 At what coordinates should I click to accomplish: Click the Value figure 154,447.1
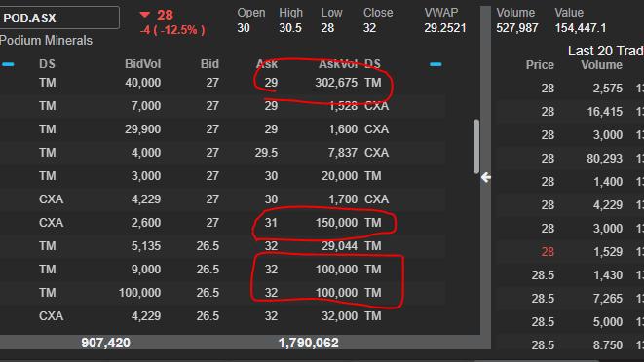[x=581, y=28]
